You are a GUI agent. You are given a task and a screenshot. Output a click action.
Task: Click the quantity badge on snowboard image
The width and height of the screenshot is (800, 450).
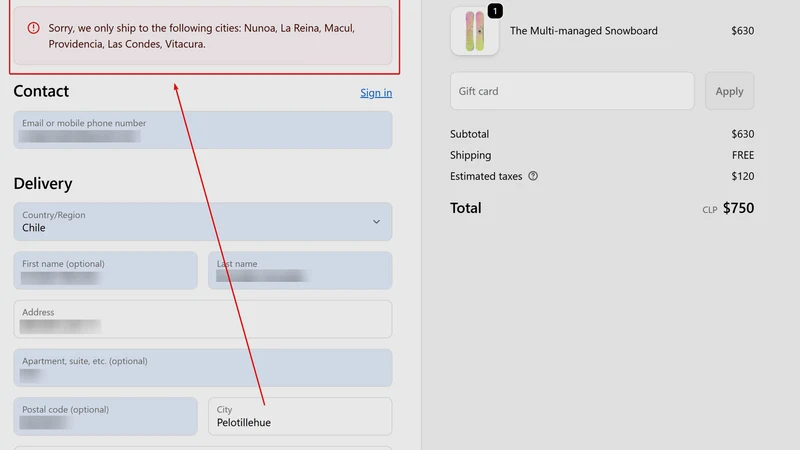coord(495,11)
